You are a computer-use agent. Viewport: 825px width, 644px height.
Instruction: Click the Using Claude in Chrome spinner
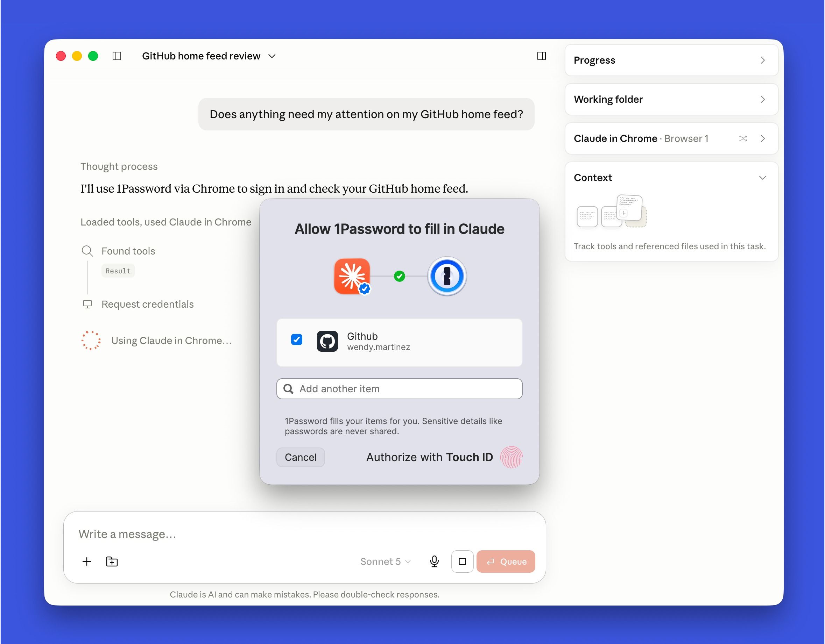[x=91, y=341]
